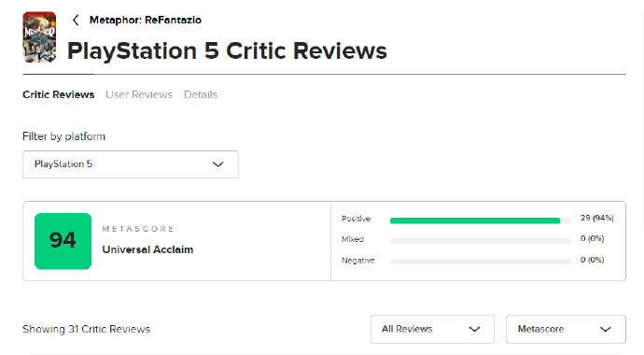
Task: Switch to the Details tab
Action: 201,94
